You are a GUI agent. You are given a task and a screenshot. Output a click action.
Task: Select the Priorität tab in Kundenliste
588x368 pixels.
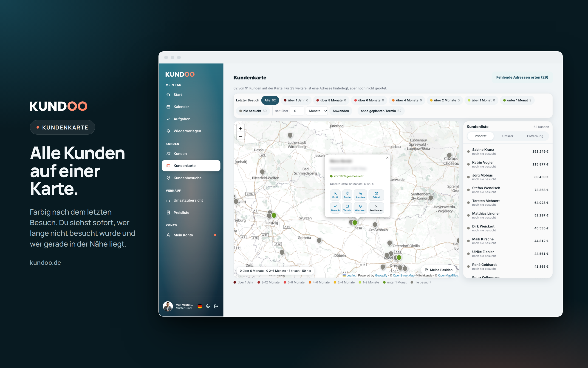(x=480, y=136)
